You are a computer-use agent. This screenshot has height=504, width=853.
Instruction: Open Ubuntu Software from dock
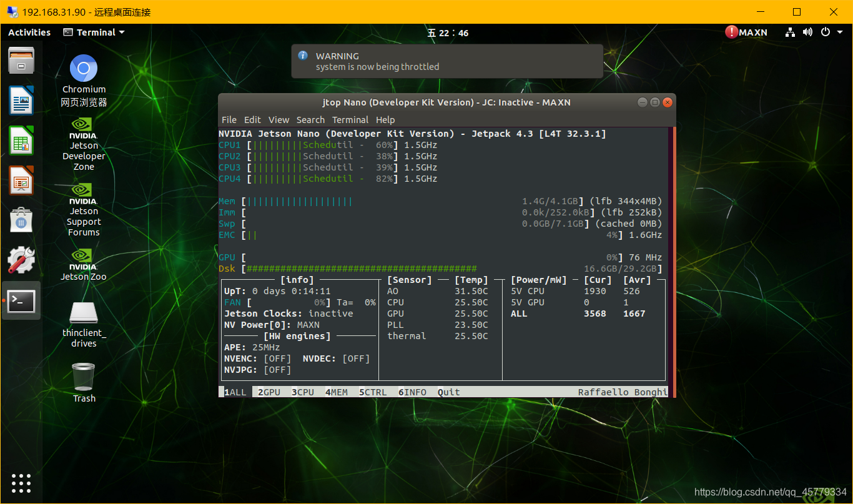click(x=21, y=220)
